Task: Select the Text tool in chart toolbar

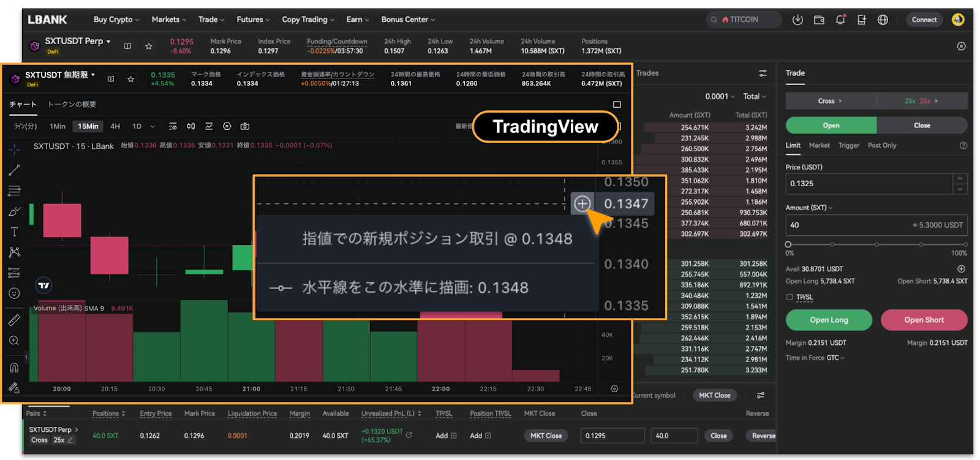Action: pos(15,232)
